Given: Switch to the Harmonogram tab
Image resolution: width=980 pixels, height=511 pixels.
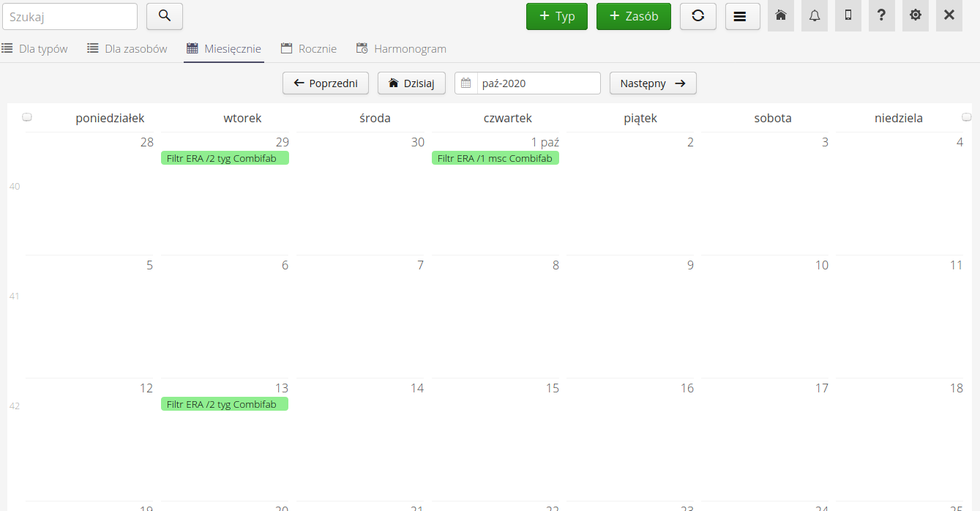Looking at the screenshot, I should tap(401, 48).
